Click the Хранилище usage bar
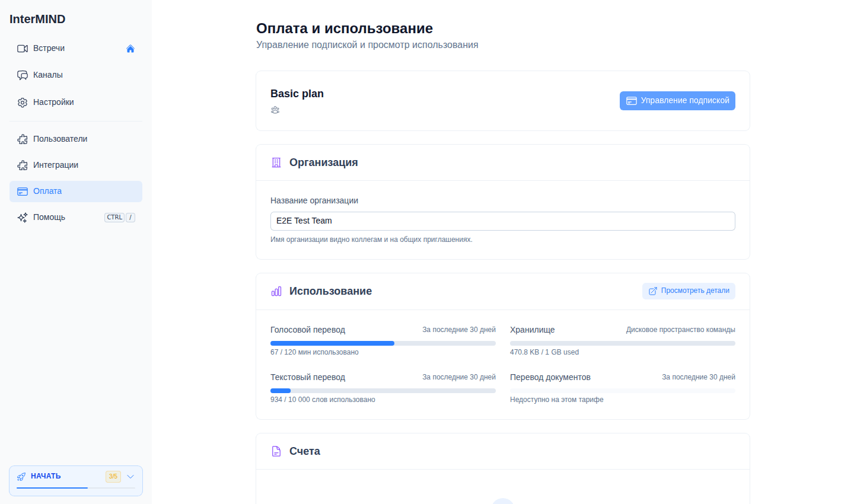Viewport: 854px width, 504px height. [x=623, y=343]
